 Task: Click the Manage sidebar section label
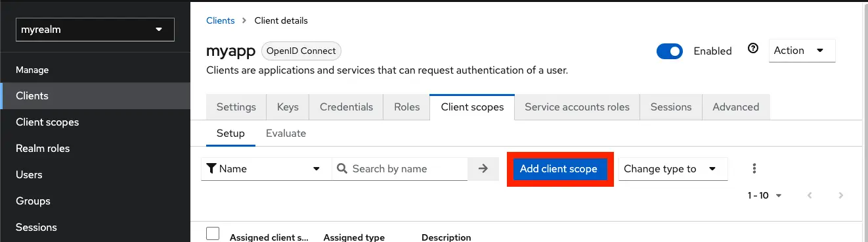tap(32, 70)
